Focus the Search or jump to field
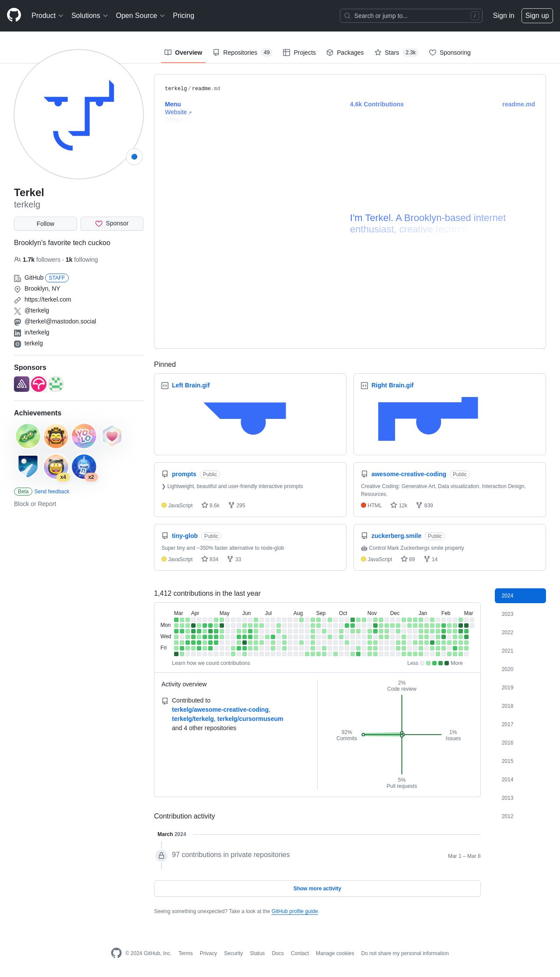 411,16
